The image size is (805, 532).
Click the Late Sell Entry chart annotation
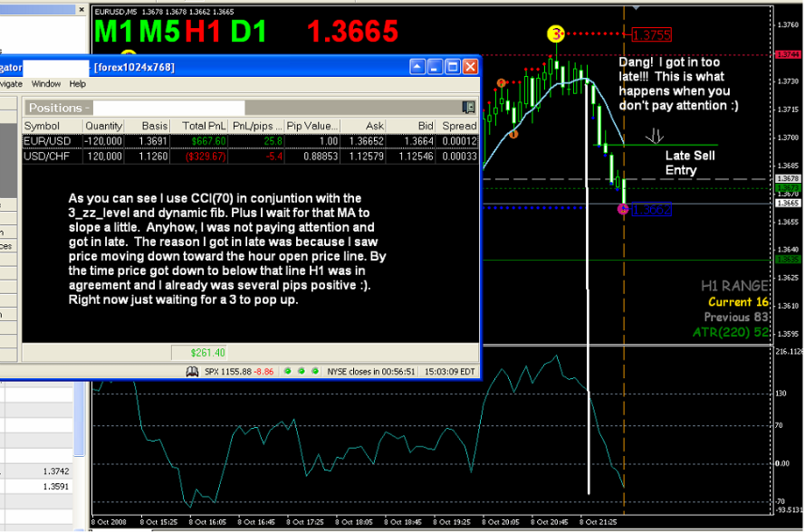tap(689, 163)
